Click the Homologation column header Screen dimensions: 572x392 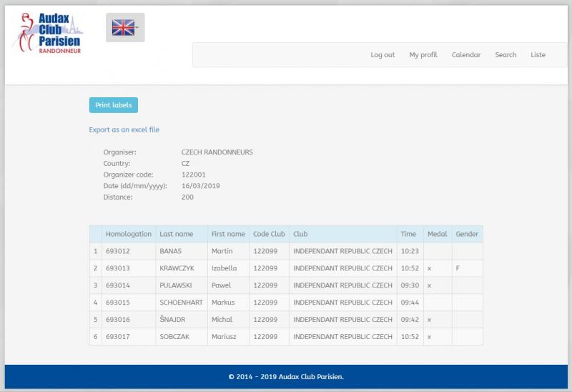(x=129, y=234)
